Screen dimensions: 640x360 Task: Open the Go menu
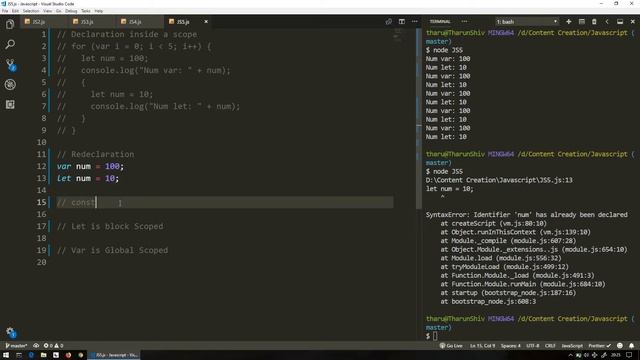pos(59,11)
